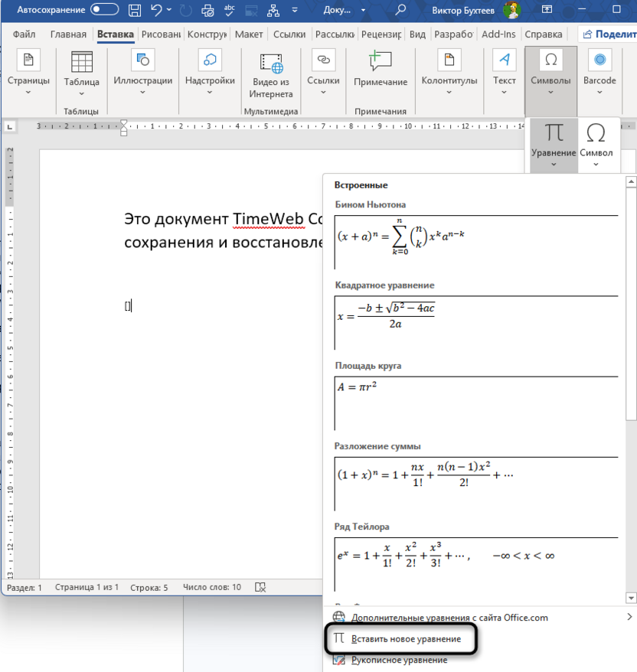The width and height of the screenshot is (637, 672).
Task: Open word count Число слов: 10
Action: (x=212, y=587)
